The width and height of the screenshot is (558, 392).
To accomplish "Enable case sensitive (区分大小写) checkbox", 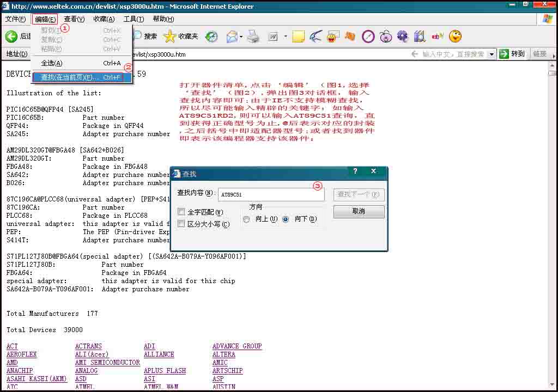I will tap(181, 224).
